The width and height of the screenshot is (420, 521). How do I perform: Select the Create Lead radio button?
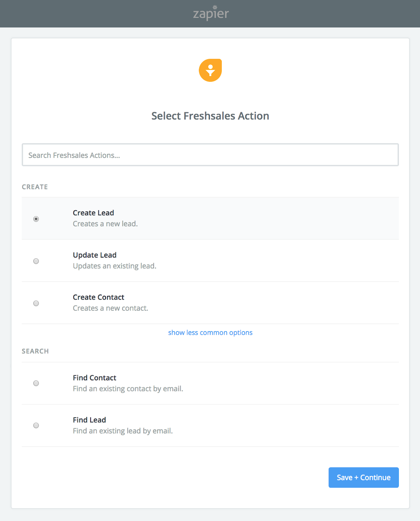(x=36, y=219)
